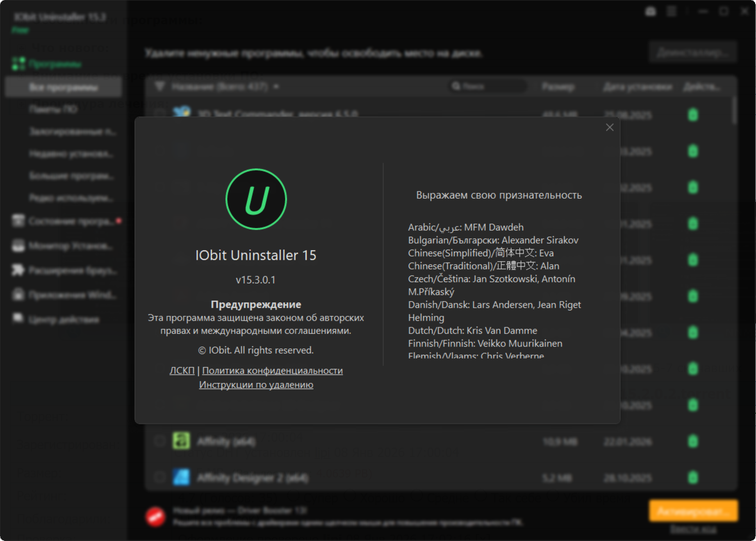Click the trash icon for Affinity Designer 2

[x=693, y=477]
